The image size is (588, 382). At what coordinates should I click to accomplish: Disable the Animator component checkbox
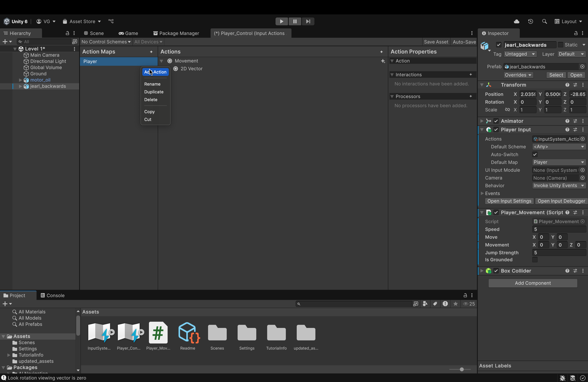[x=496, y=121]
